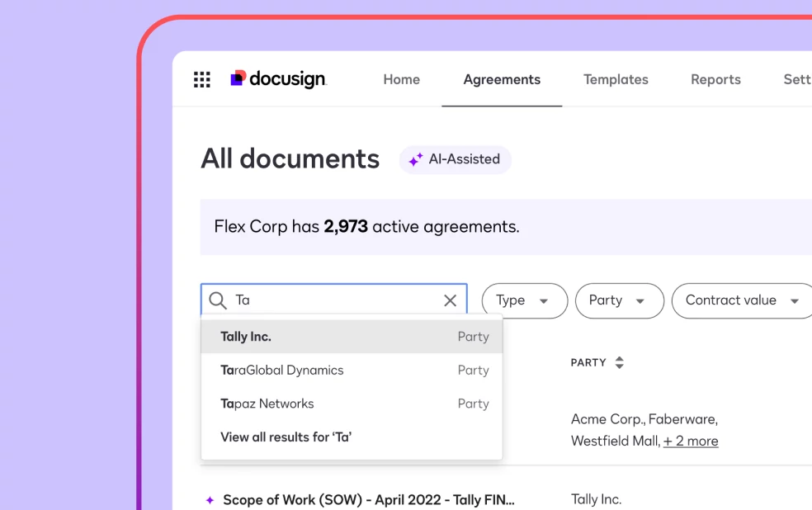
Task: Switch to the Reports tab
Action: tap(715, 79)
